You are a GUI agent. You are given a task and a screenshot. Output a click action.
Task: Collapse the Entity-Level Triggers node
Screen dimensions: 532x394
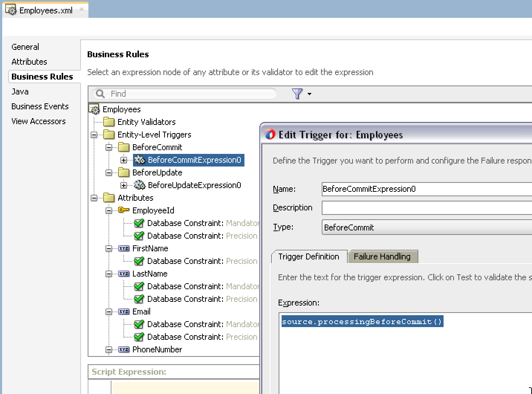94,135
